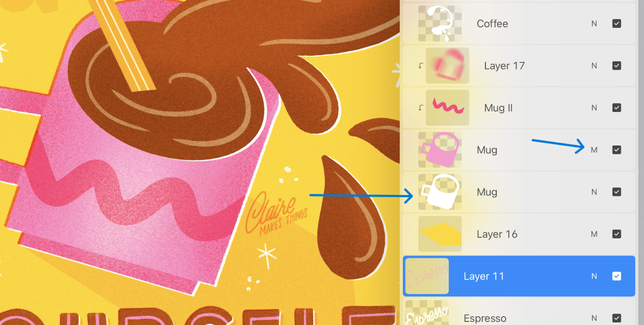Hide the Coffee layer via its checkbox
Screen dimensions: 644x325
pyautogui.click(x=617, y=24)
